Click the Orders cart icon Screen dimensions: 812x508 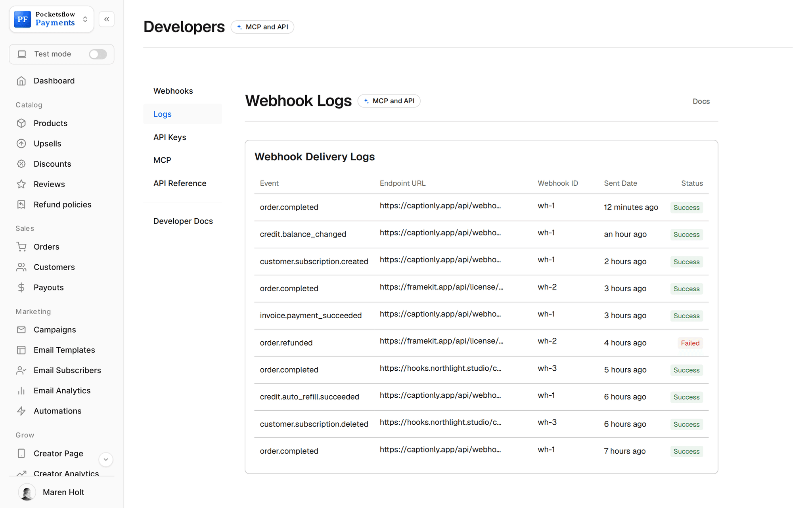coord(21,247)
